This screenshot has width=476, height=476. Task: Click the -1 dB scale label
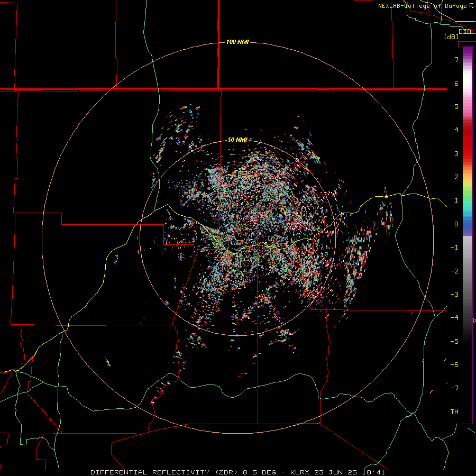point(454,248)
